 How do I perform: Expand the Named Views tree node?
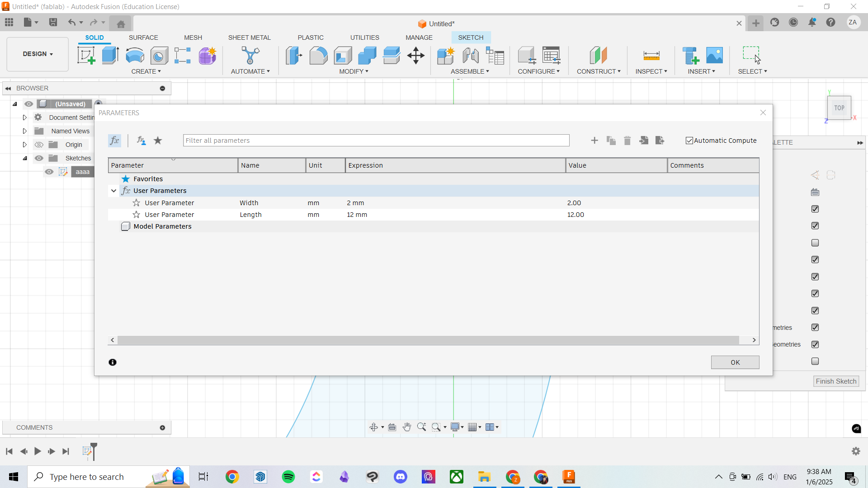tap(24, 131)
